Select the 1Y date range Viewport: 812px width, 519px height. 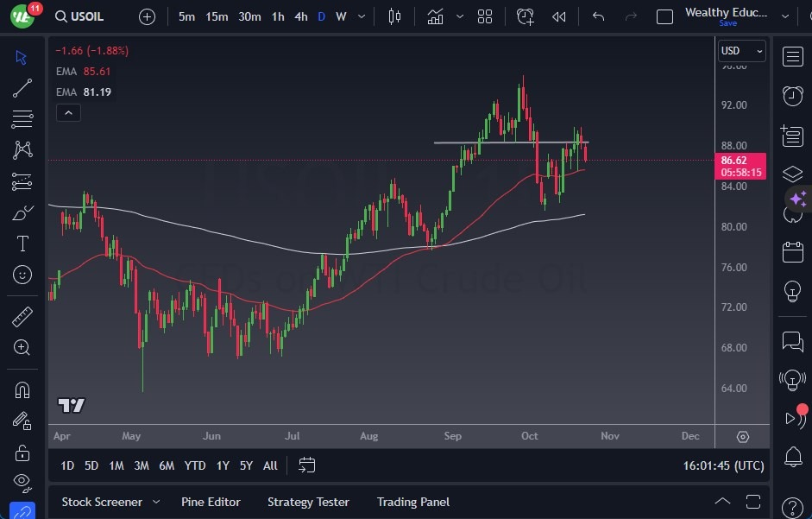[x=222, y=465]
